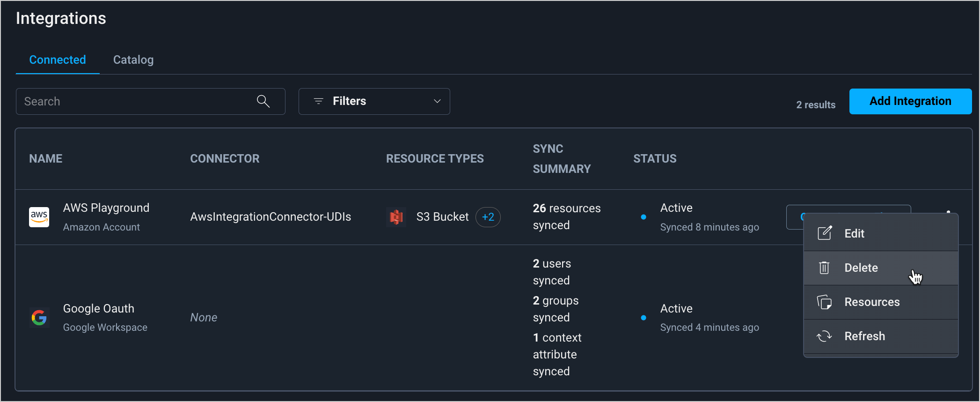Choose Refresh from the context menu

[864, 336]
